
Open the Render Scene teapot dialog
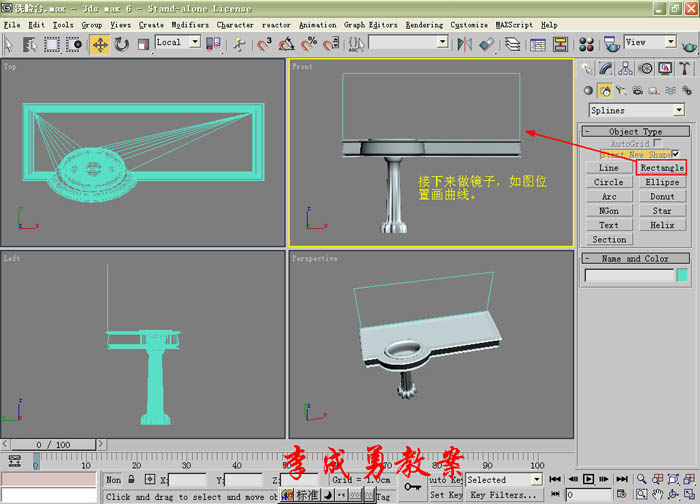pyautogui.click(x=611, y=44)
